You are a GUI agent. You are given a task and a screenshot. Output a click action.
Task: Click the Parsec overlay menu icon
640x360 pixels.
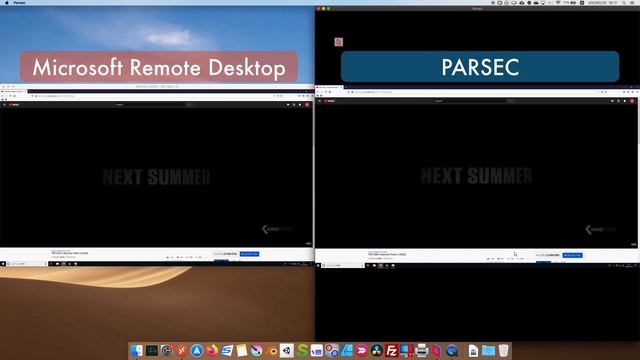(338, 42)
